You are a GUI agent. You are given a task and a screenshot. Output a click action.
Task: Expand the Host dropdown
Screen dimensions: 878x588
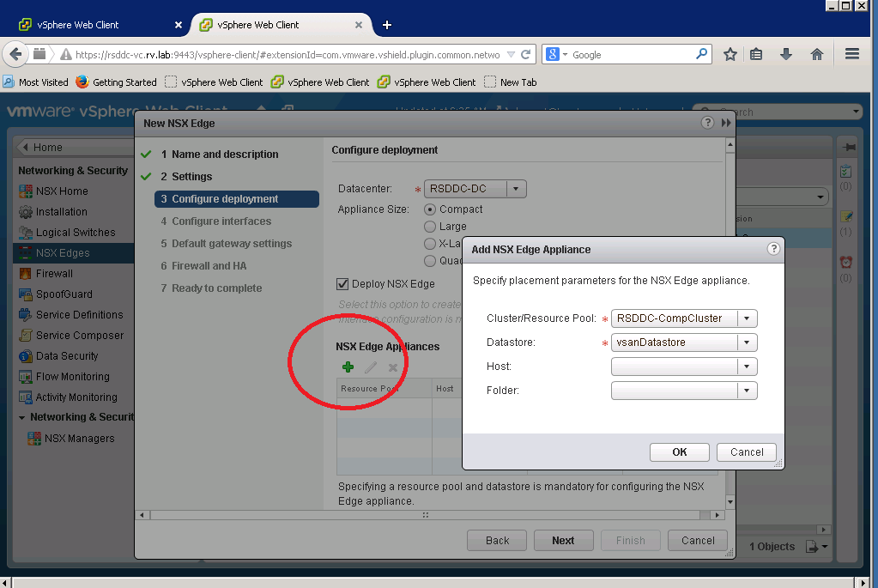pyautogui.click(x=748, y=367)
